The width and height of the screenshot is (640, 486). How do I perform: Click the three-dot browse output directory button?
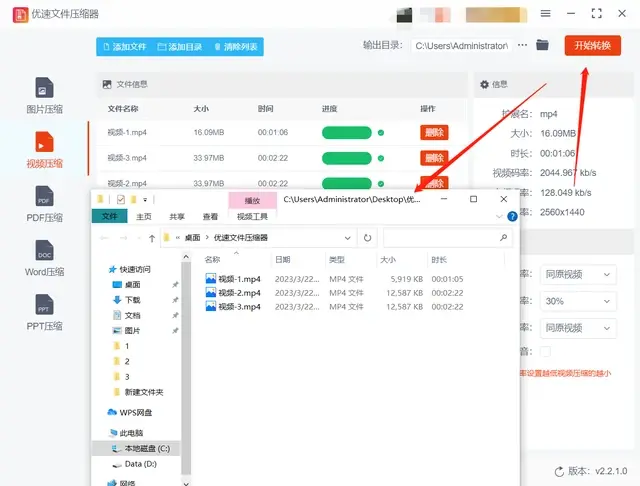[x=522, y=45]
